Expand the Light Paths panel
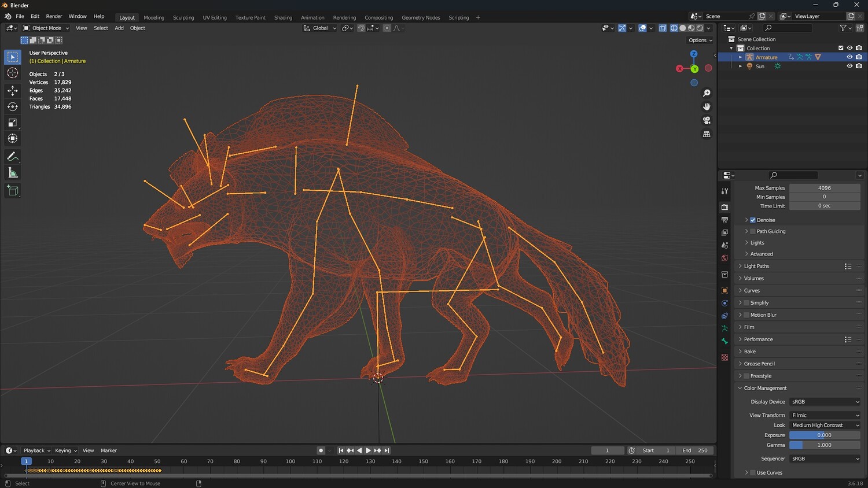The width and height of the screenshot is (868, 488). coord(756,267)
